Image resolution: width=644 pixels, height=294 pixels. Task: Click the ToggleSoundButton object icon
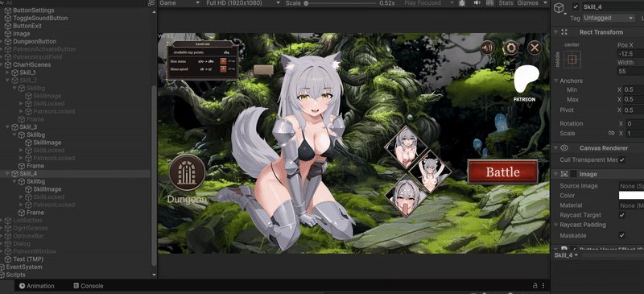pyautogui.click(x=8, y=18)
